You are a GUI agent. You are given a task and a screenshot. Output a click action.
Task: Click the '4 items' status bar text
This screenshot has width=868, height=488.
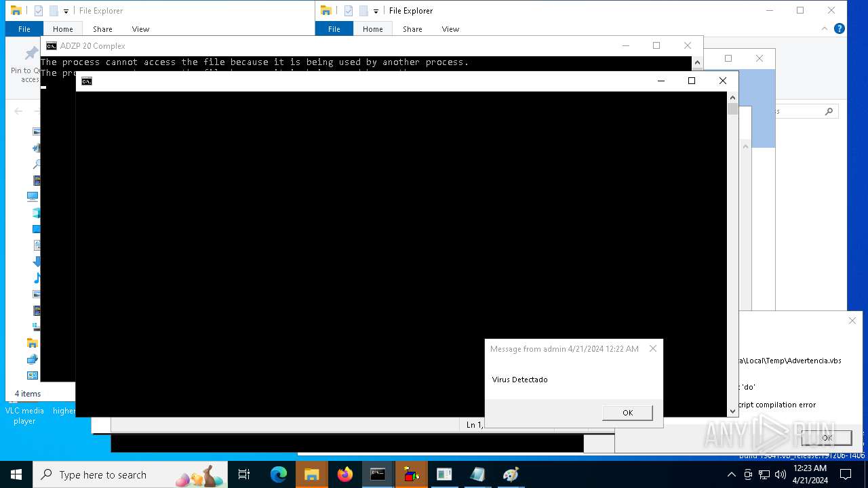[x=28, y=394]
